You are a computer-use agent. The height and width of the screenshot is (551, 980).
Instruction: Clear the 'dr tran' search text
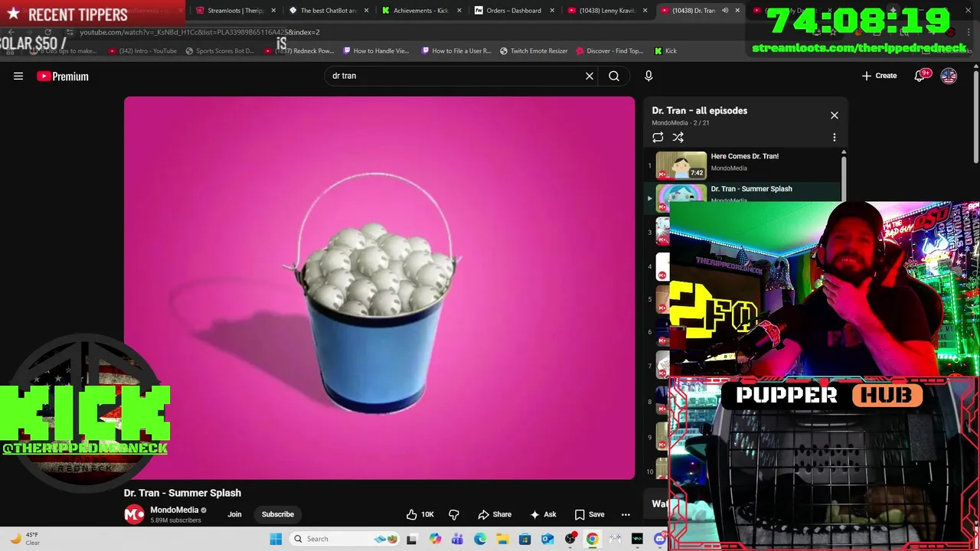click(590, 76)
